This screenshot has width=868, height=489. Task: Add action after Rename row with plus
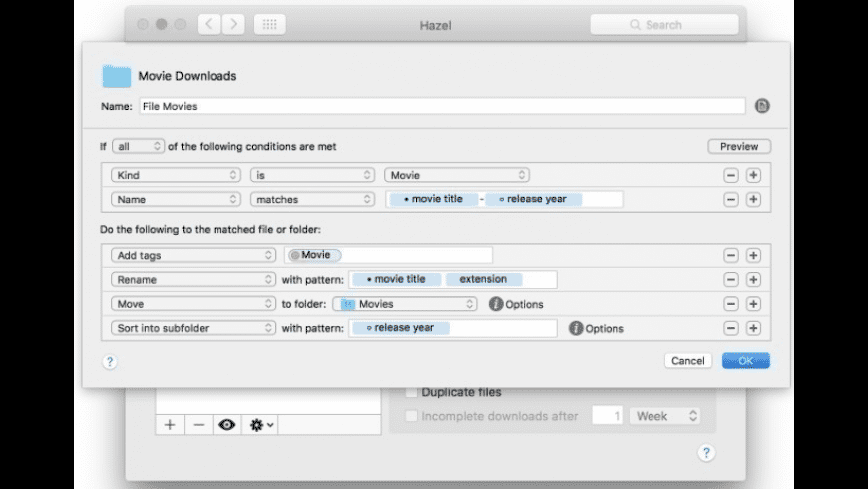[x=753, y=280]
